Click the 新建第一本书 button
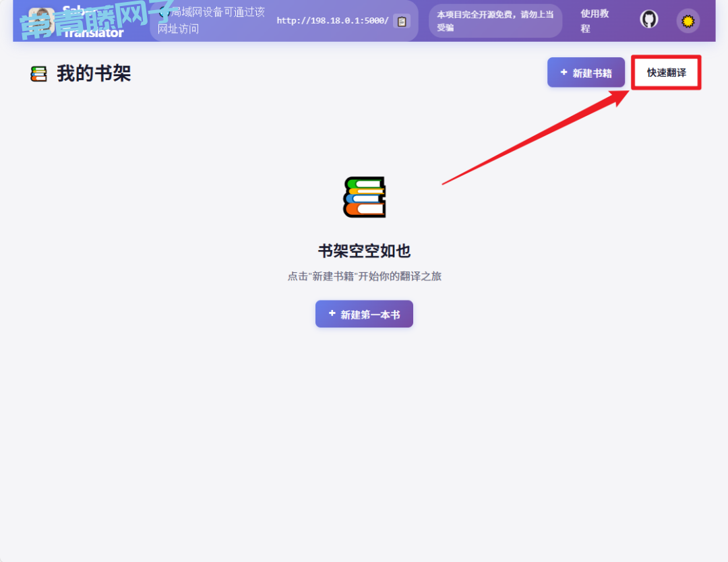Viewport: 728px width, 562px height. pyautogui.click(x=364, y=314)
